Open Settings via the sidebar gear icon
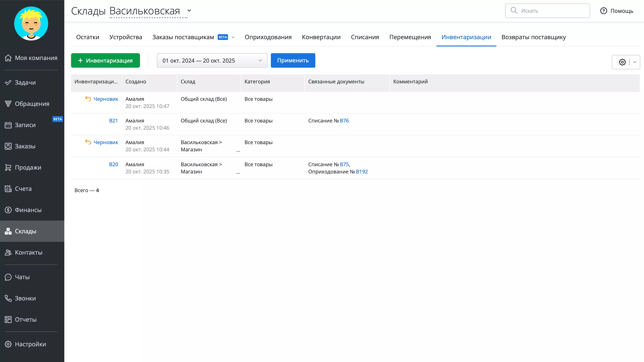Screen dimensions: 644x362 pos(8,344)
